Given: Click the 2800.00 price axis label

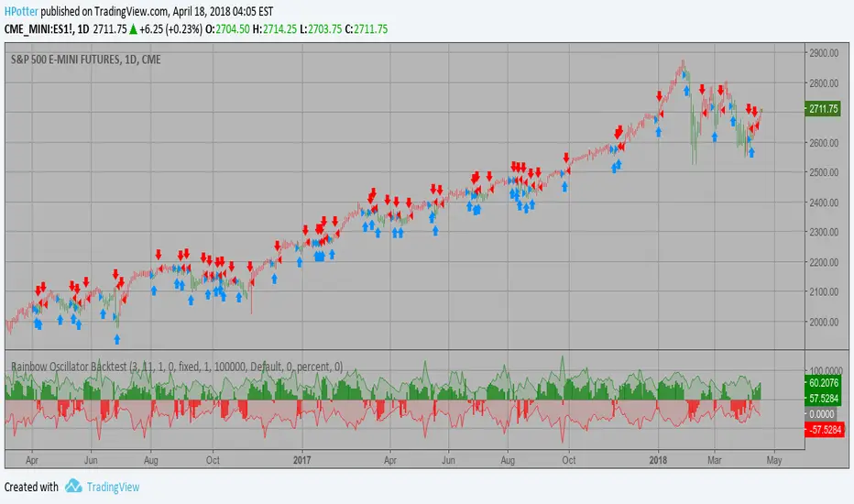Looking at the screenshot, I should 824,83.
